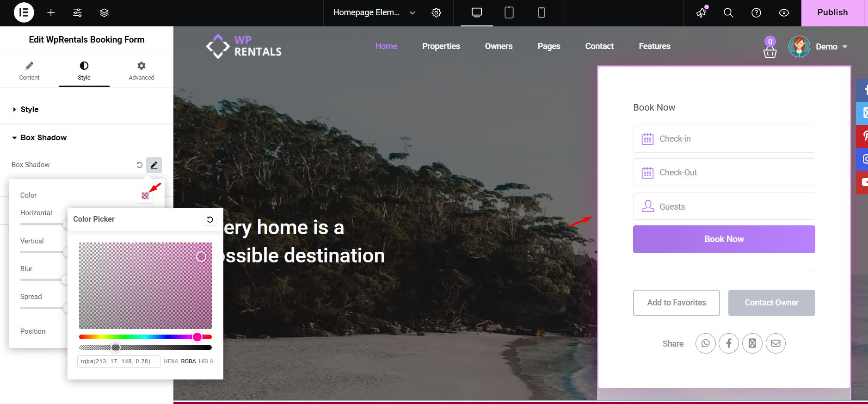
Task: Switch to the Content tab
Action: [x=29, y=70]
